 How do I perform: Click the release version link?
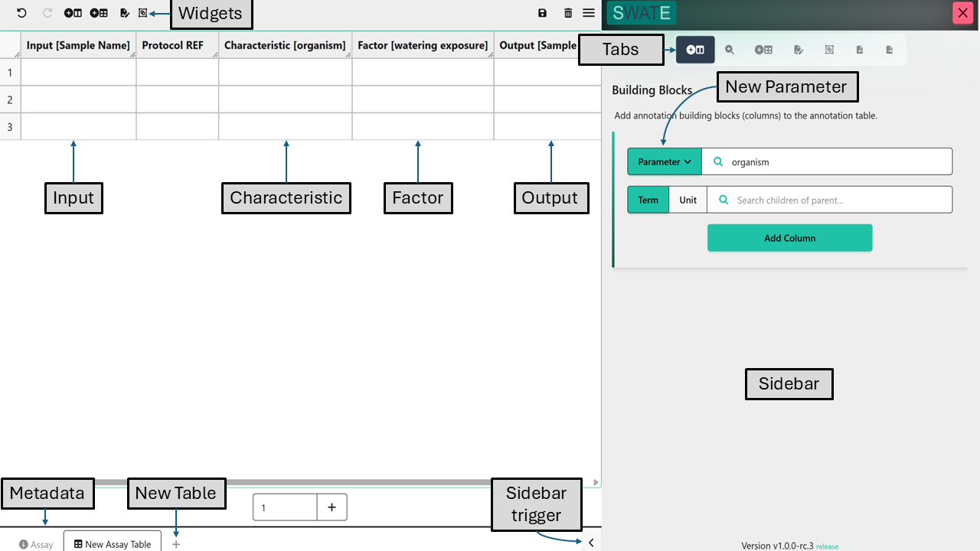pyautogui.click(x=827, y=546)
